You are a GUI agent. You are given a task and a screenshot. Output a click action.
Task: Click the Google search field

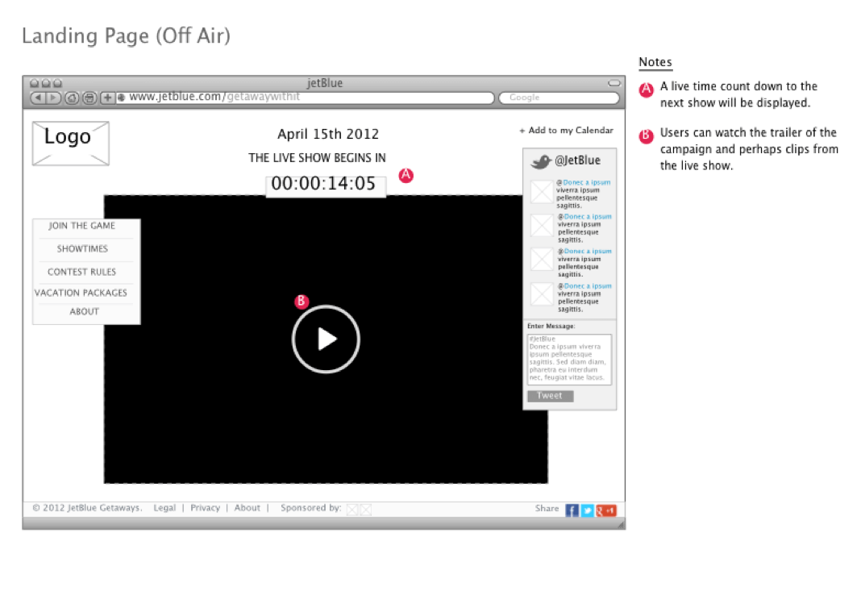tap(559, 98)
